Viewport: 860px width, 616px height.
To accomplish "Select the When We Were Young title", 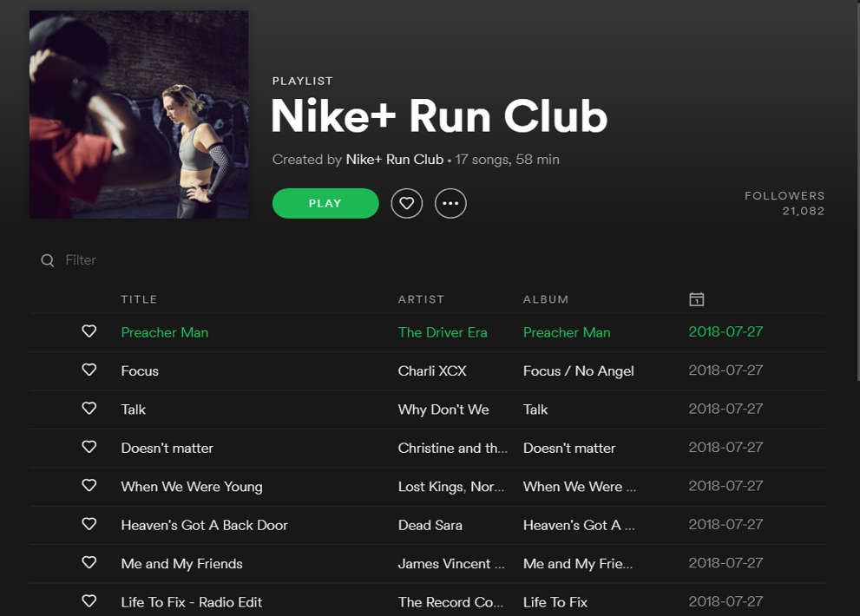I will [x=192, y=487].
